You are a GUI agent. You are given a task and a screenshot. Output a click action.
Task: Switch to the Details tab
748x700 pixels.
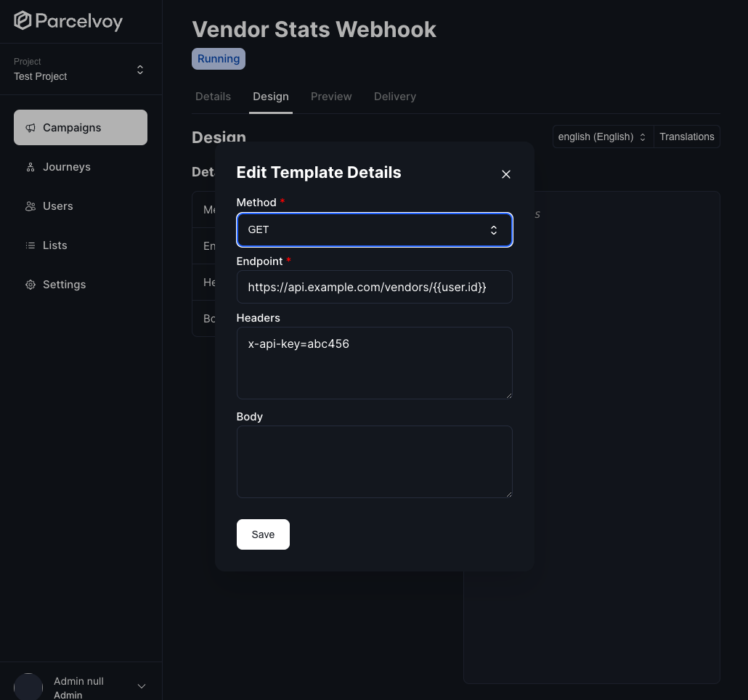213,97
